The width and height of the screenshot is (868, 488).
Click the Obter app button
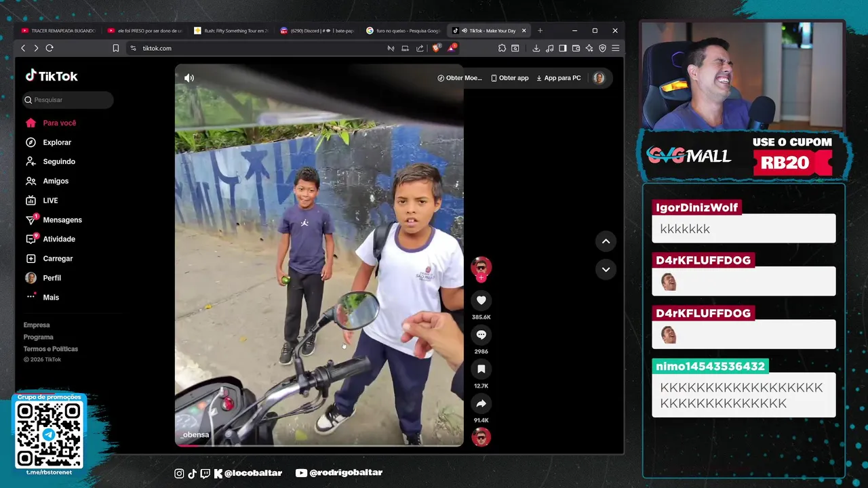[x=510, y=78]
